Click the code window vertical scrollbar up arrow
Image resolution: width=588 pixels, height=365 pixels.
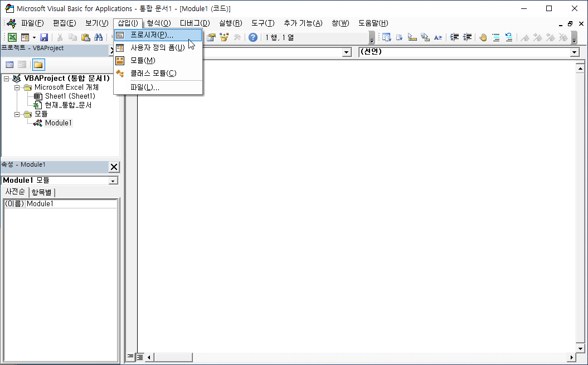(x=580, y=69)
